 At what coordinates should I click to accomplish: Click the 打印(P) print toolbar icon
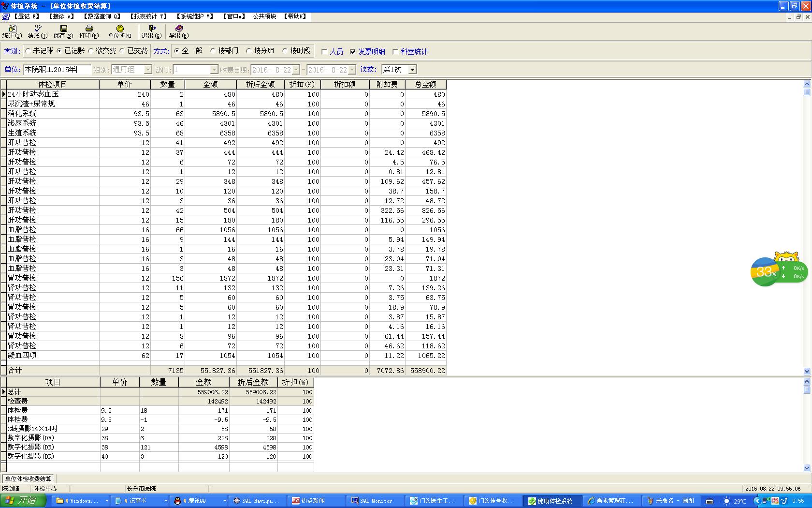pos(89,32)
